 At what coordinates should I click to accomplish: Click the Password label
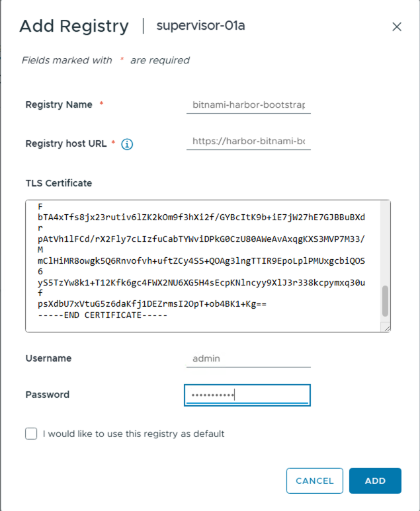pyautogui.click(x=48, y=395)
